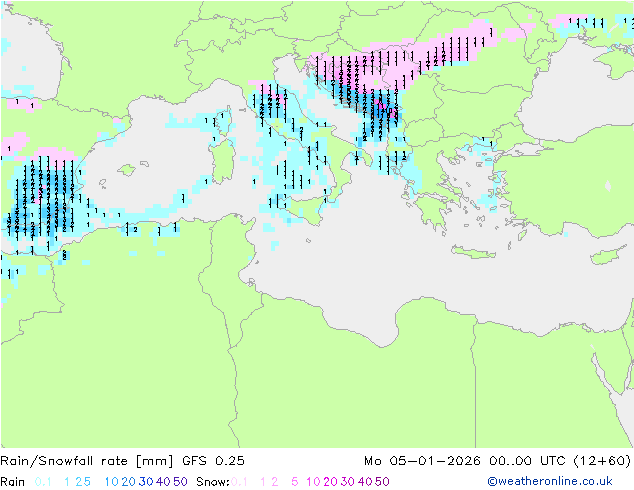Click the Snow legend value 10
This screenshot has height=490, width=634.
(x=313, y=482)
